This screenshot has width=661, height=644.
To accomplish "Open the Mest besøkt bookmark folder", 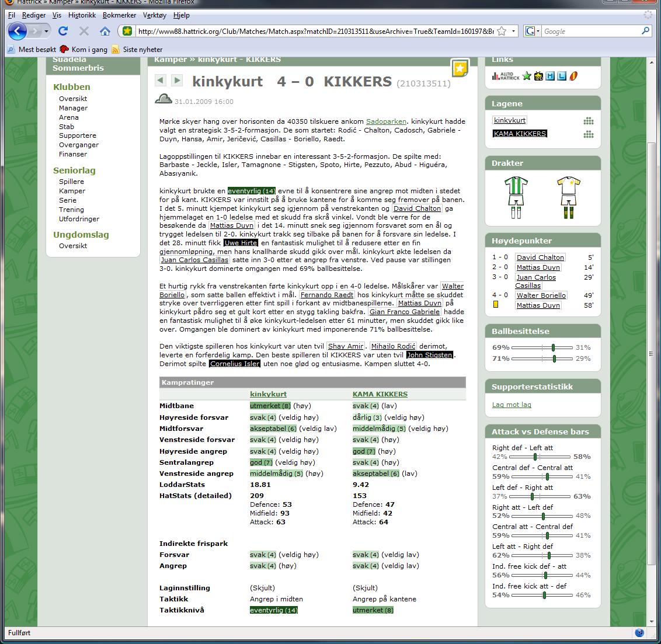I will [32, 49].
